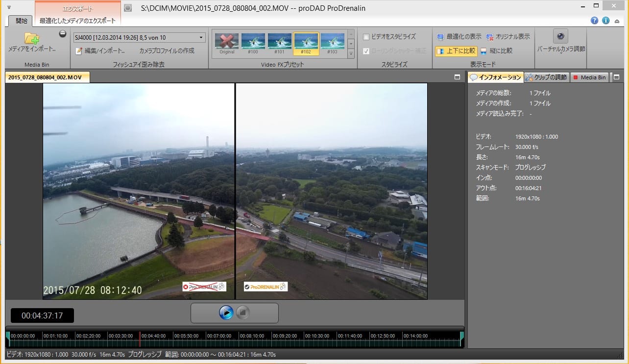Open the Virtual Camera adjustment tool
The width and height of the screenshot is (629, 364).
(561, 36)
